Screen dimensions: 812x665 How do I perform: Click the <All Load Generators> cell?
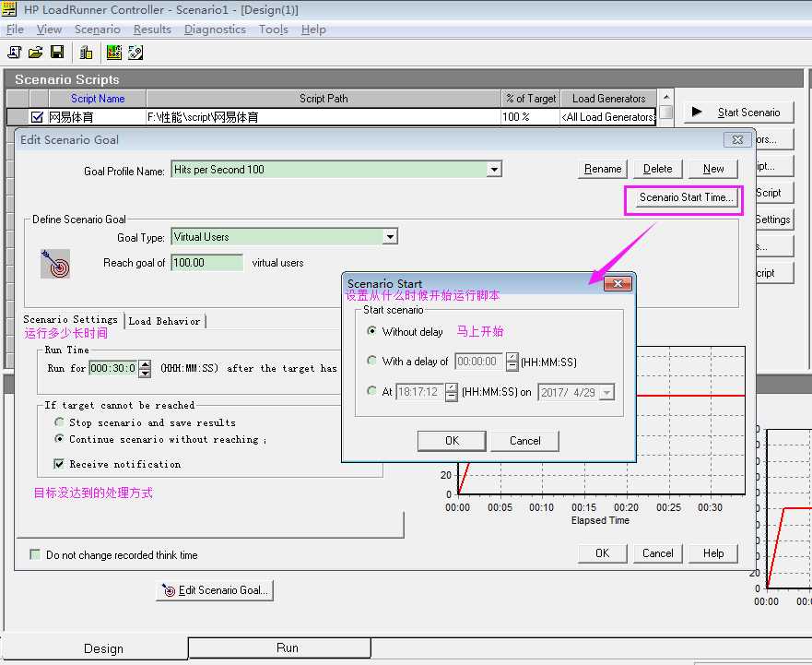[608, 117]
